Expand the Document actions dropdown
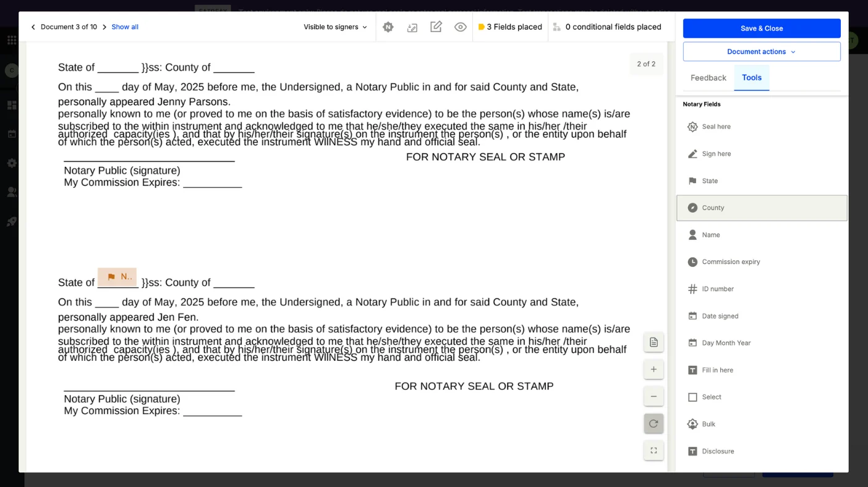The image size is (868, 487). 762,52
